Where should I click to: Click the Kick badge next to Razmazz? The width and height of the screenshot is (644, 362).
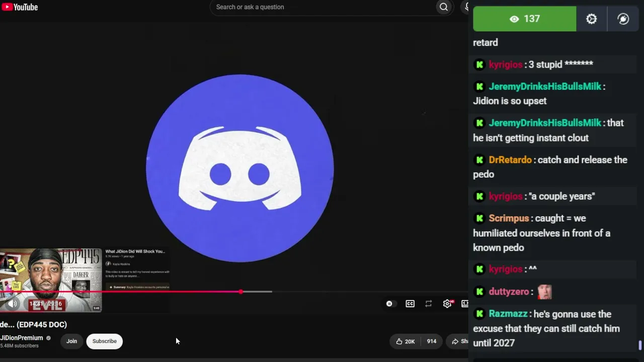[479, 314]
